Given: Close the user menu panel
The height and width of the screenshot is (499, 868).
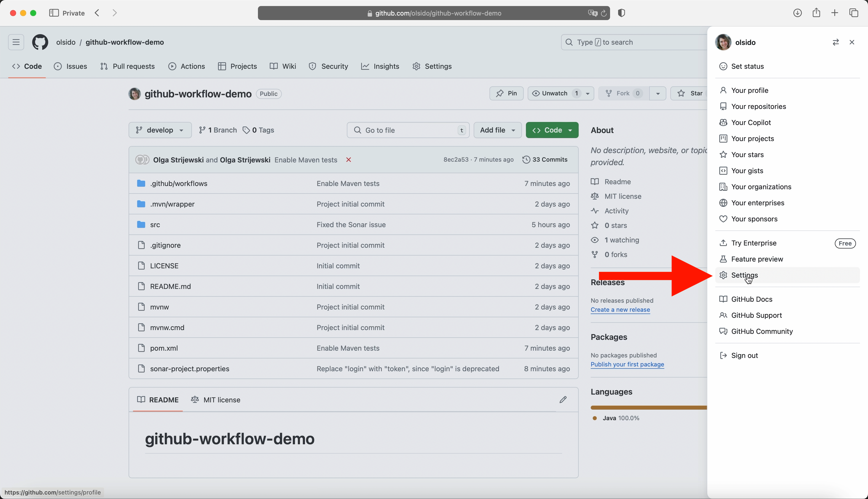Looking at the screenshot, I should 852,42.
